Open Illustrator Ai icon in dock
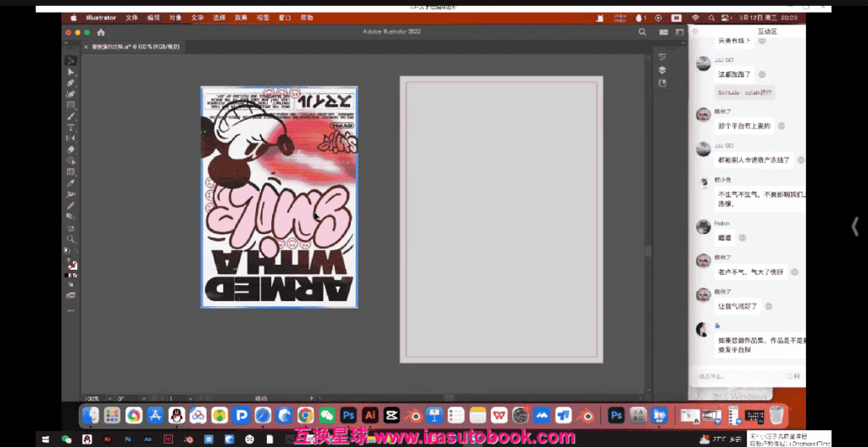This screenshot has width=868, height=447. point(370,414)
